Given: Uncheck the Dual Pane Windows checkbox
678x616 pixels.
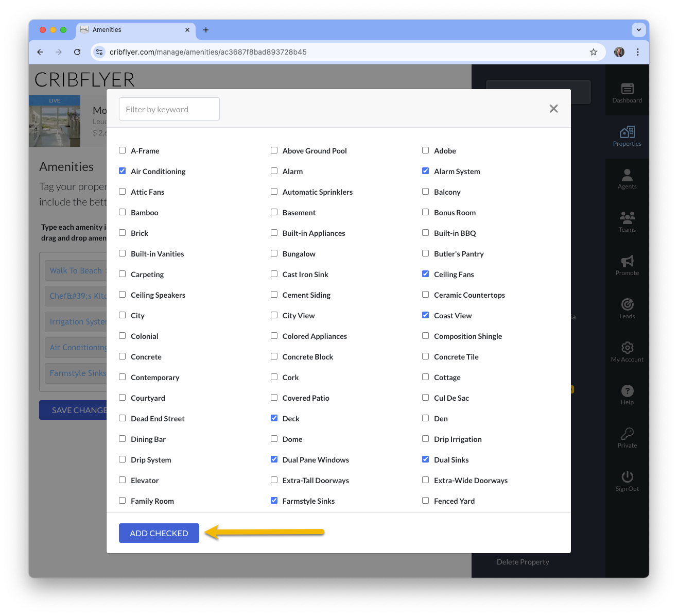Looking at the screenshot, I should point(274,459).
